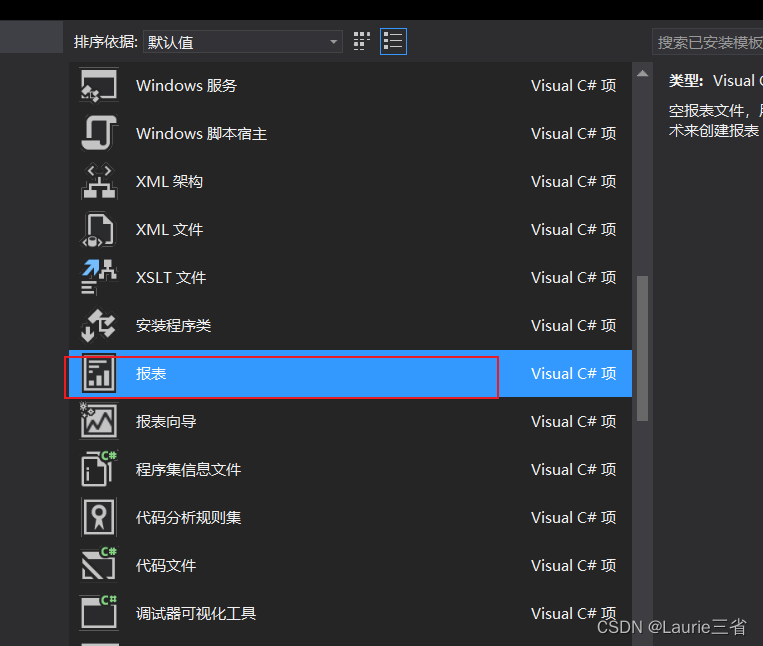Click the XML 文件 template icon
This screenshot has width=763, height=646.
tap(99, 230)
